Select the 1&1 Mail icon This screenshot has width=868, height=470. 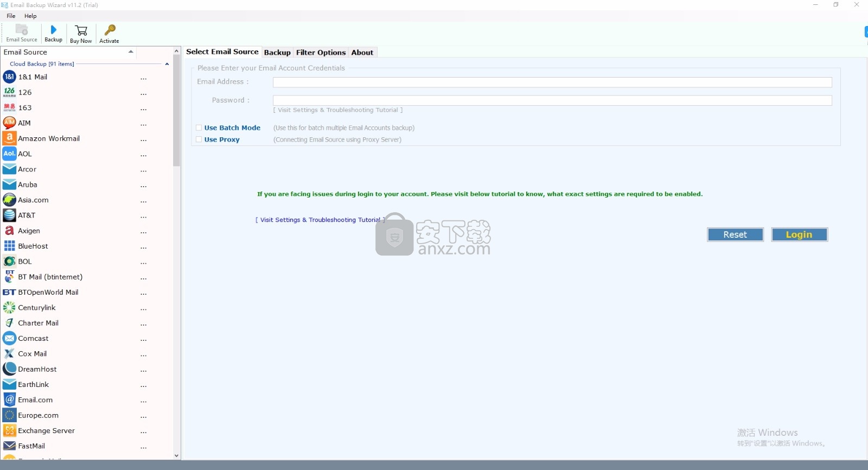point(9,77)
